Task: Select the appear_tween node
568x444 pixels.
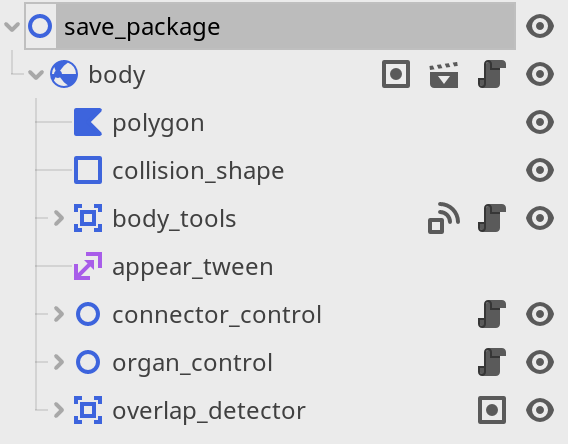Action: (193, 267)
